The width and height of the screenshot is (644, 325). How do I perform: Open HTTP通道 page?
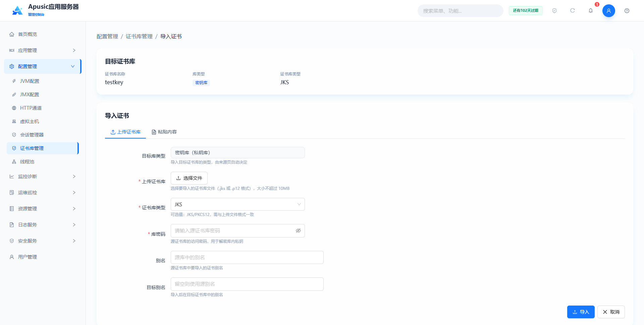43,108
